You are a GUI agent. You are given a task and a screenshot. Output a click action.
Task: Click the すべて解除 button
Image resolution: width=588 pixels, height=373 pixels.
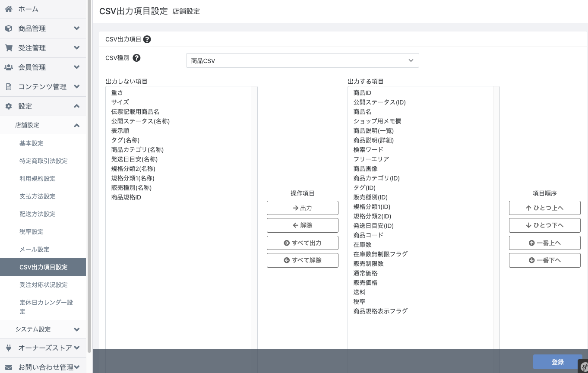coord(302,260)
